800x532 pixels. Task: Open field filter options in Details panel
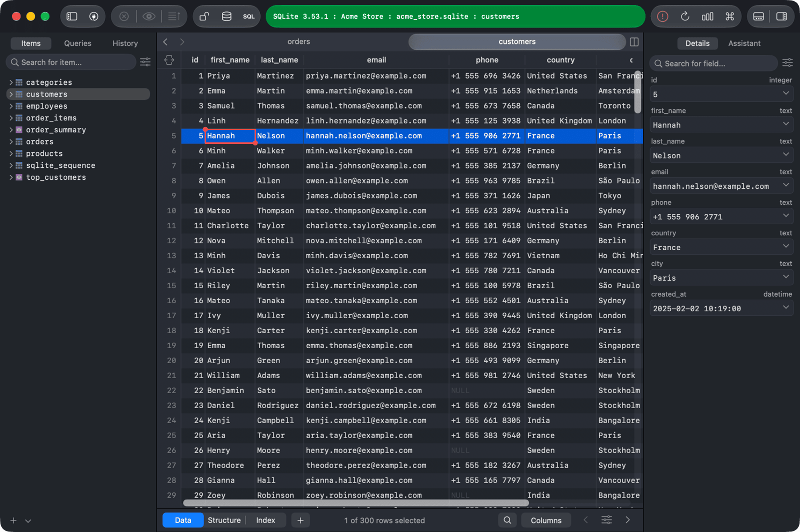tap(787, 62)
